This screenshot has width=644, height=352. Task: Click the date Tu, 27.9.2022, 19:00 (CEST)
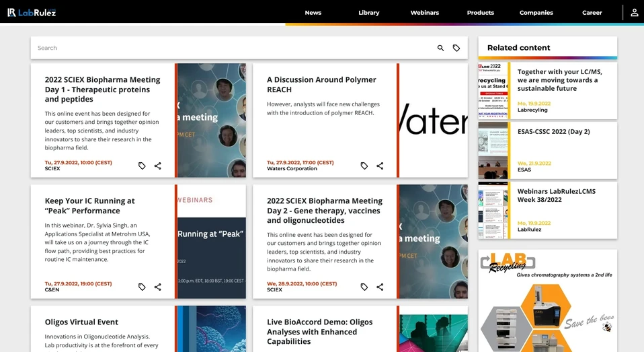78,284
